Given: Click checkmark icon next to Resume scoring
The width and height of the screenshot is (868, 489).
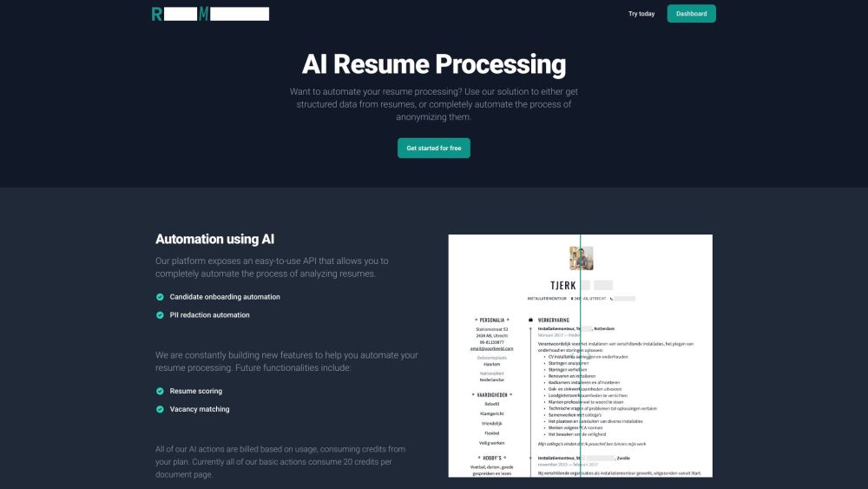Looking at the screenshot, I should [x=160, y=392].
